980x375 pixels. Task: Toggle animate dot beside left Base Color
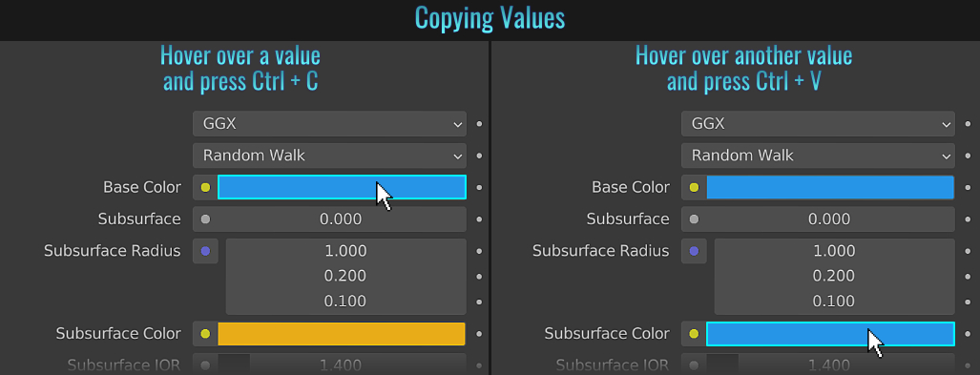[x=479, y=187]
